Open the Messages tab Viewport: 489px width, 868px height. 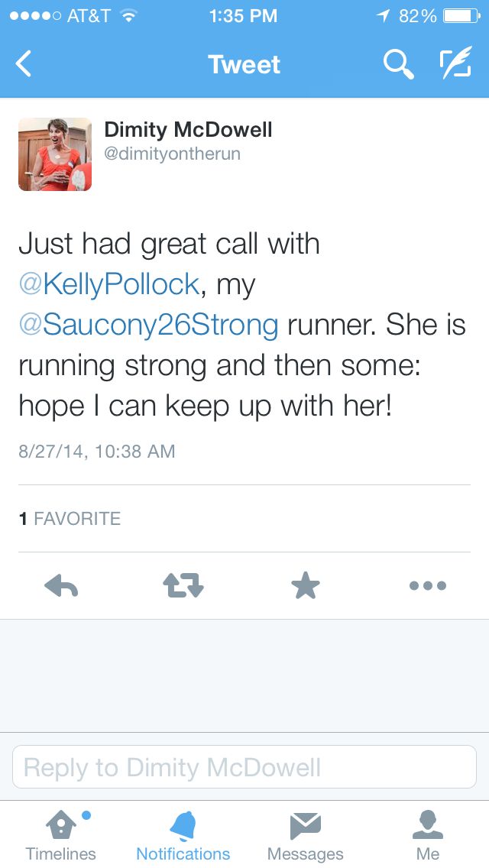pos(305,835)
